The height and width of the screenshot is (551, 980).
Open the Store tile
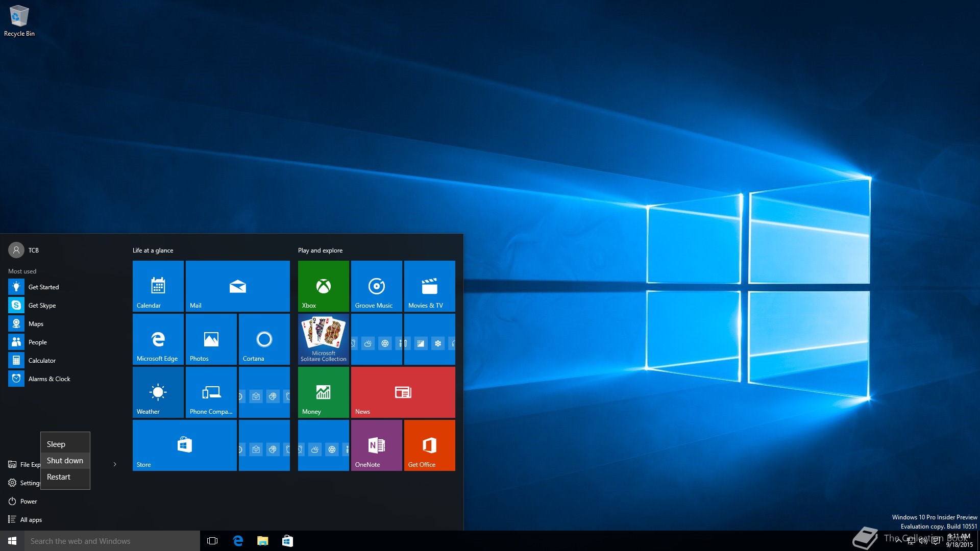(184, 445)
